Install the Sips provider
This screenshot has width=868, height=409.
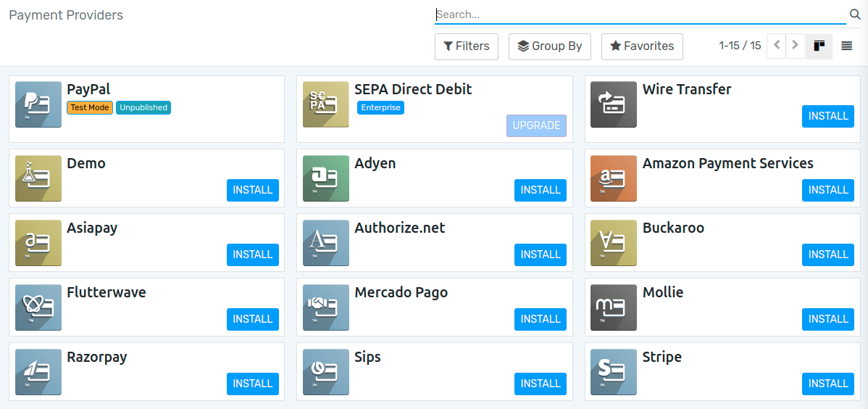click(x=541, y=384)
